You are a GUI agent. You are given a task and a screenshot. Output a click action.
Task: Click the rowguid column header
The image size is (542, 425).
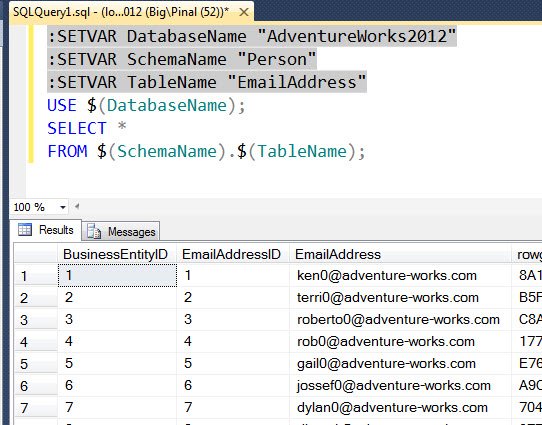pyautogui.click(x=527, y=254)
